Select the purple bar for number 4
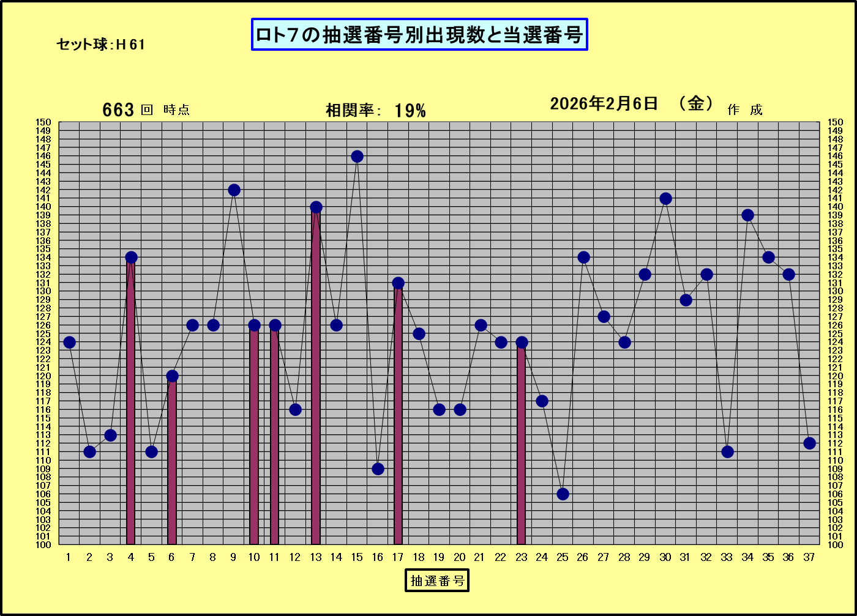The height and width of the screenshot is (616, 857). coord(131,404)
